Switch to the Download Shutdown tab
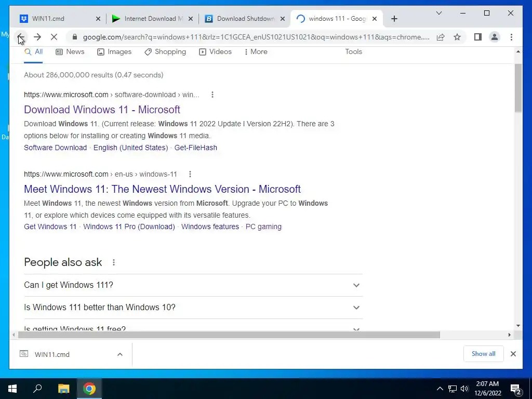 (x=245, y=19)
